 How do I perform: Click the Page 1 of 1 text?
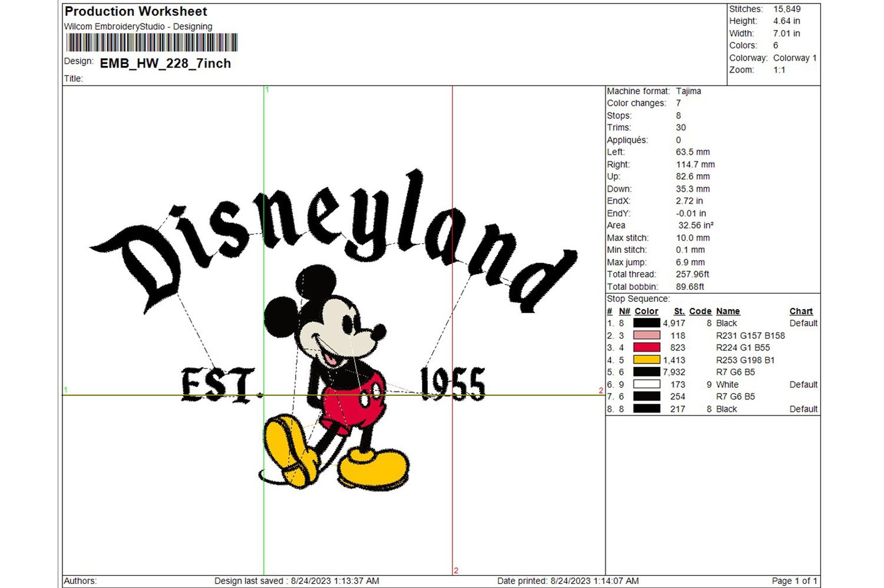pos(794,581)
